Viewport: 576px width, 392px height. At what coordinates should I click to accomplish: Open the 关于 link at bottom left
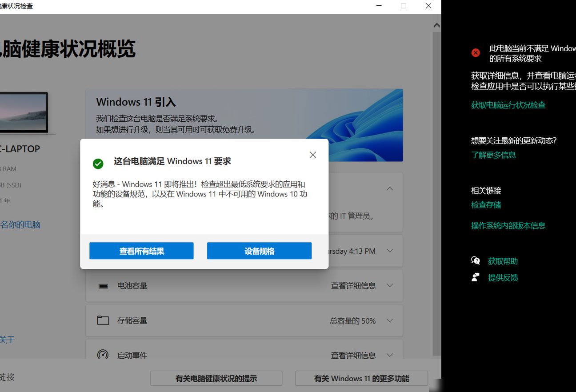[x=8, y=340]
